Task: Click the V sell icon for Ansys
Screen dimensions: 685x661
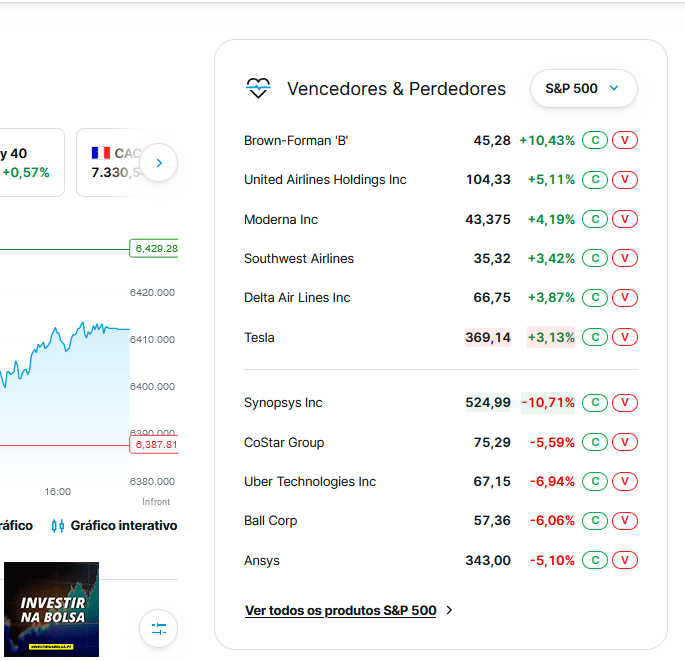Action: [x=625, y=560]
